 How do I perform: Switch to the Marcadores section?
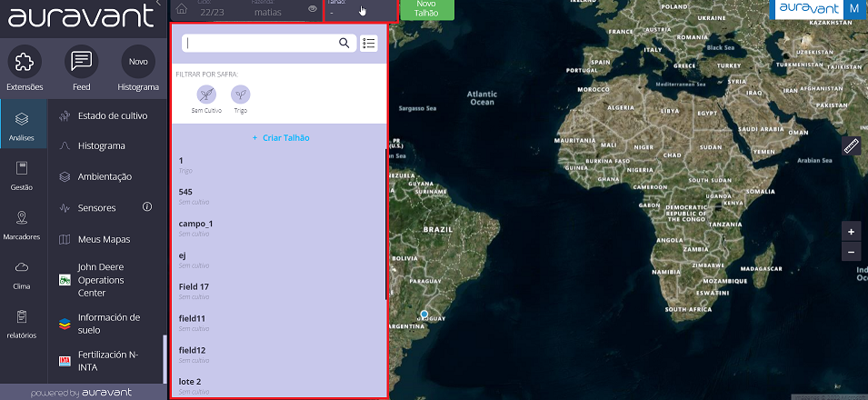(22, 225)
